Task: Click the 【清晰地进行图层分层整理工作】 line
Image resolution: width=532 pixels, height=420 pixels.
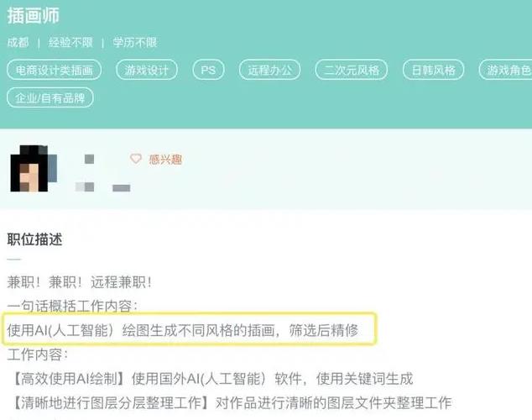Action: pyautogui.click(x=230, y=402)
